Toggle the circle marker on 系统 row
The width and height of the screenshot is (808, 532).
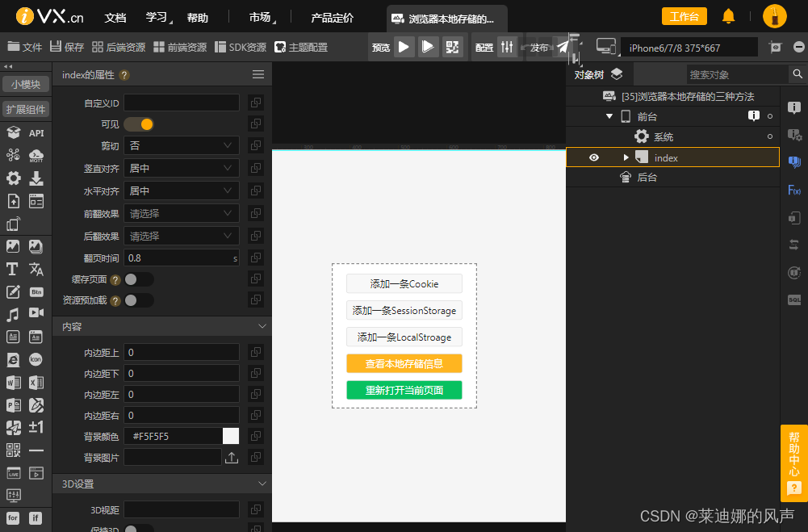pos(770,136)
